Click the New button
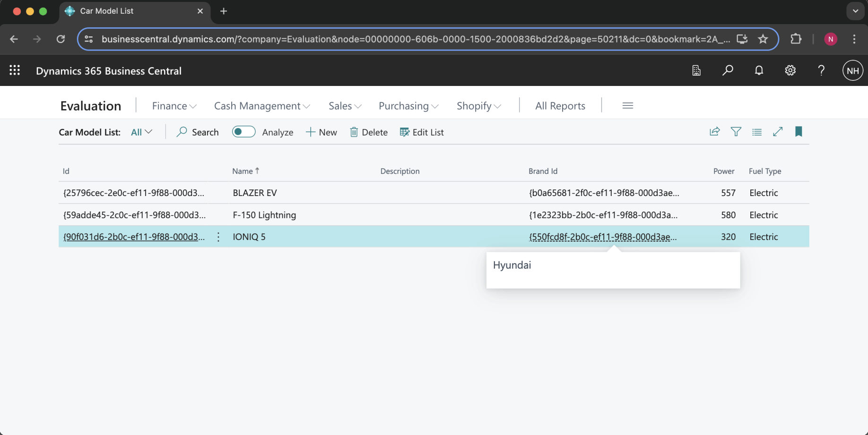868x435 pixels. coord(321,132)
